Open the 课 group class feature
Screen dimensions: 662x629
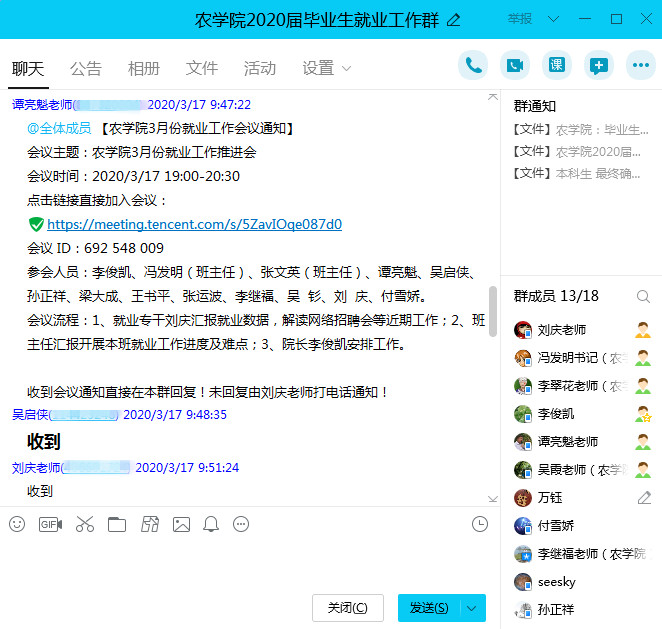click(557, 66)
